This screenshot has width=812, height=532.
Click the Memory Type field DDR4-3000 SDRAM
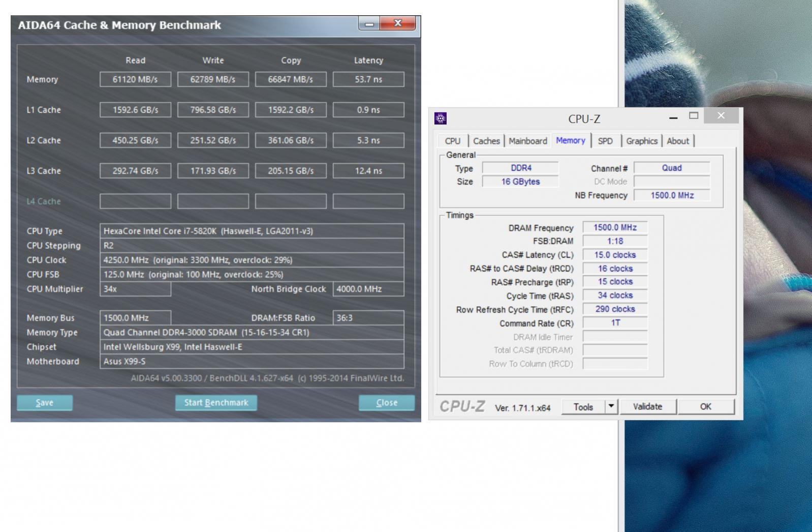[252, 332]
